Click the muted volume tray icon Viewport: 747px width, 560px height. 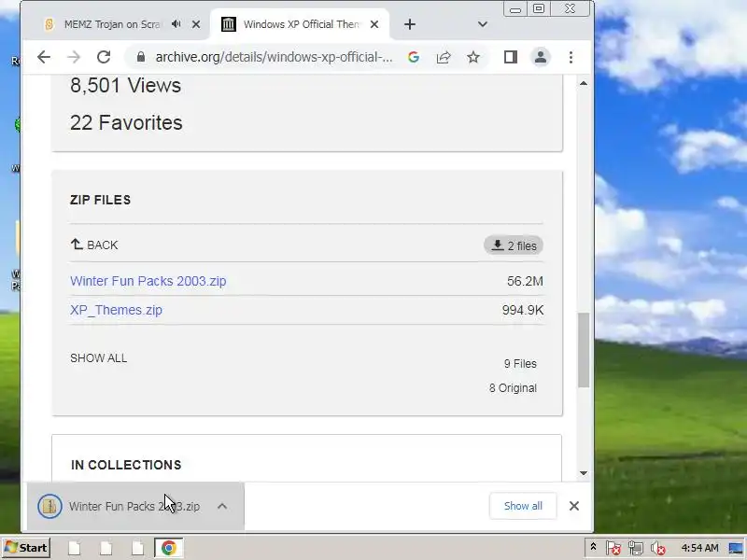658,548
